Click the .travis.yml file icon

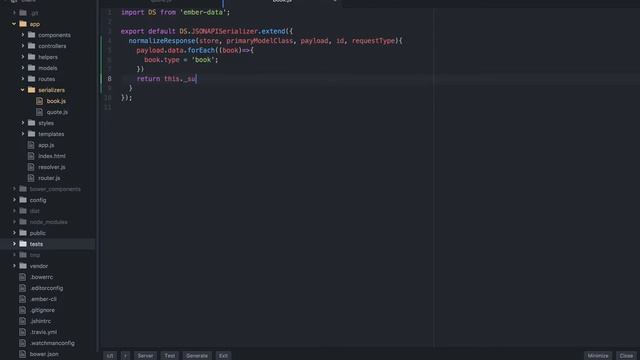click(x=23, y=332)
